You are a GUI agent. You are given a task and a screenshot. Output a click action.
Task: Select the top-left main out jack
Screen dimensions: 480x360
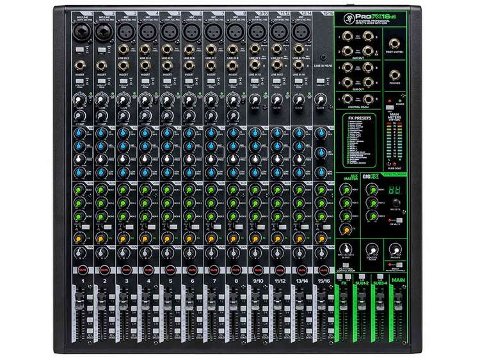pos(347,36)
